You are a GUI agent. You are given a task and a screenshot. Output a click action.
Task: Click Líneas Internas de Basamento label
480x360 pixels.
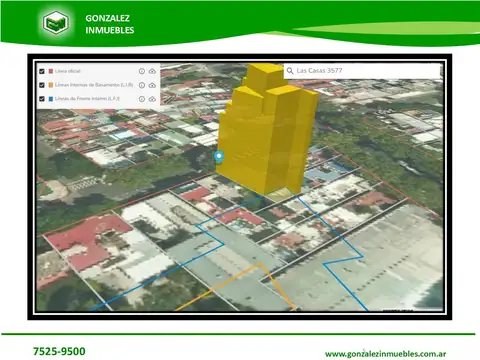point(94,85)
